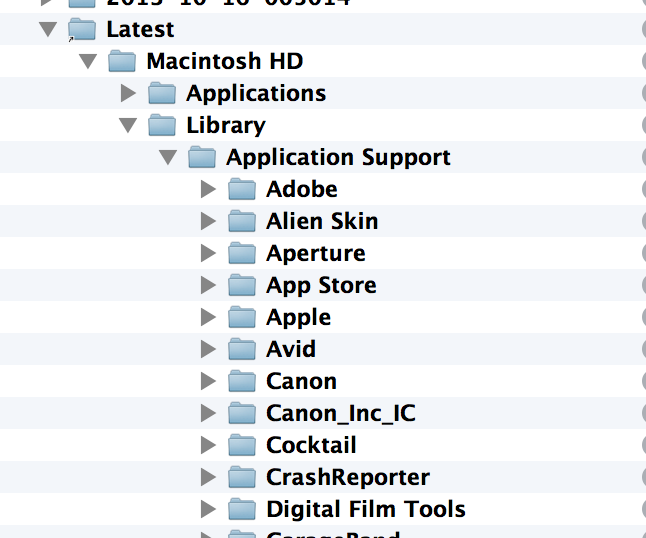Click the Applications folder icon

click(x=162, y=93)
